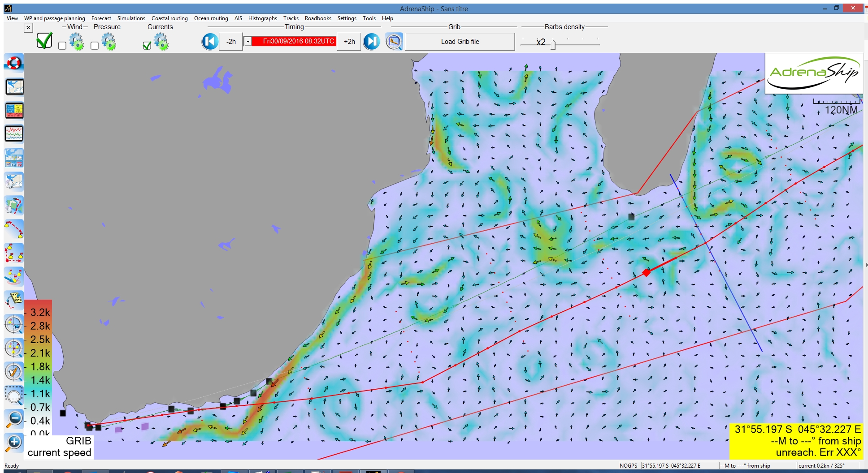
Task: Select the two-waypoint route creation tool
Action: tap(14, 229)
